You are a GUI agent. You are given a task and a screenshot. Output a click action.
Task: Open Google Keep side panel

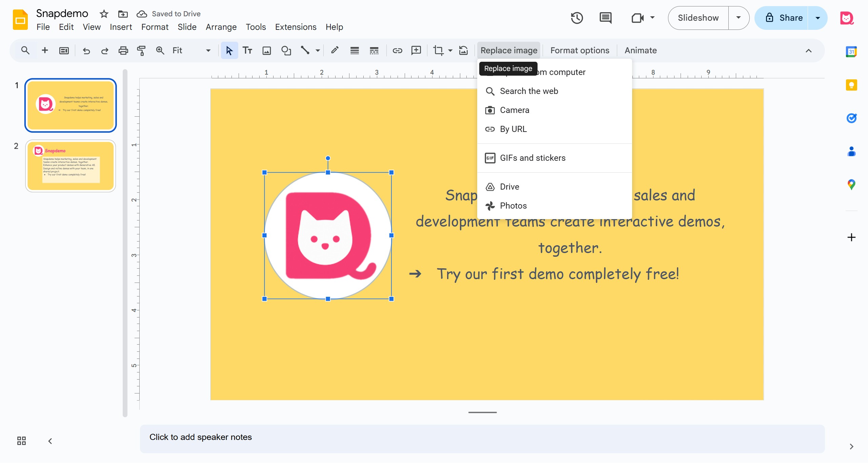coord(851,85)
